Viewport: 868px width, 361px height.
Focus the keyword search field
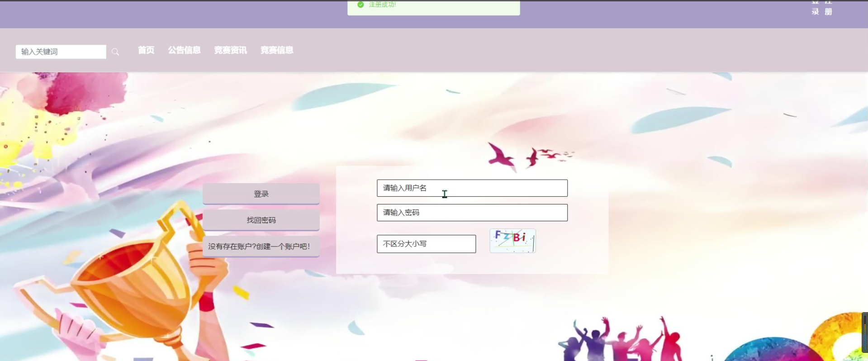tap(61, 52)
